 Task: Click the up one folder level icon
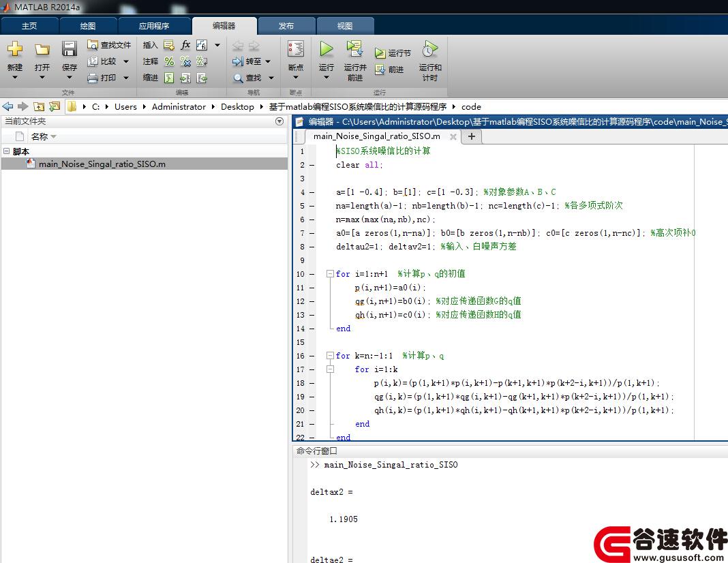point(39,107)
